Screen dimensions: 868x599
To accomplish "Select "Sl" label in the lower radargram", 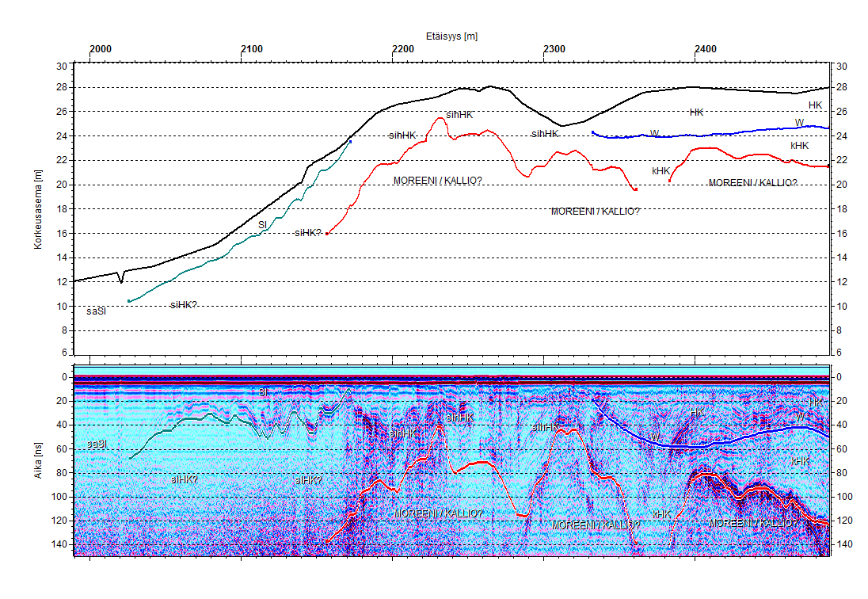I will coord(263,392).
